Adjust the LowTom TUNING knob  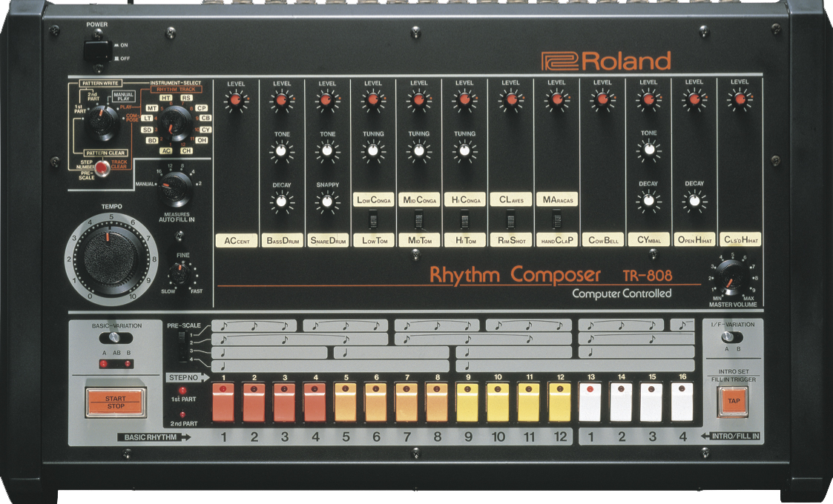[x=373, y=151]
